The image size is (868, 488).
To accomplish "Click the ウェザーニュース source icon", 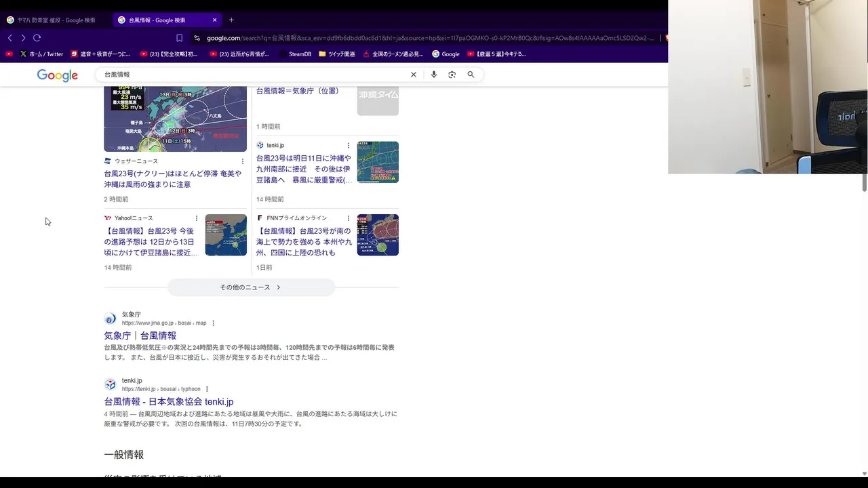I will pos(107,161).
